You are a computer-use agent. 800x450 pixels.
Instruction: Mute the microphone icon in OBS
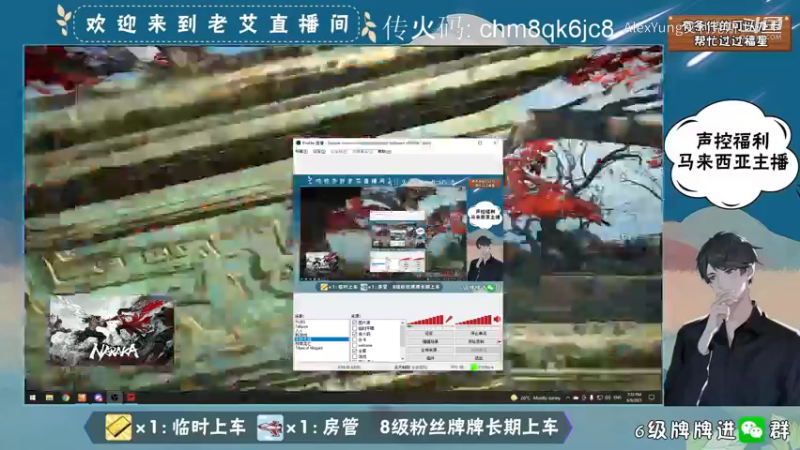(x=449, y=319)
